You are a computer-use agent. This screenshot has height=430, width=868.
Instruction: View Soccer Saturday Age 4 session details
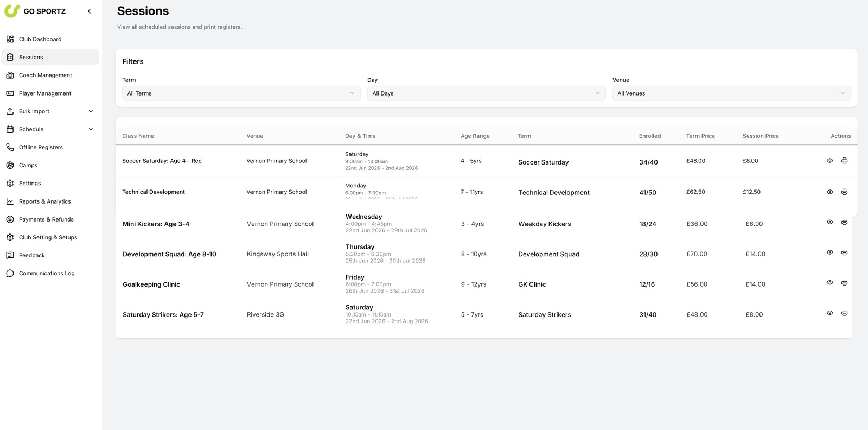tap(829, 161)
